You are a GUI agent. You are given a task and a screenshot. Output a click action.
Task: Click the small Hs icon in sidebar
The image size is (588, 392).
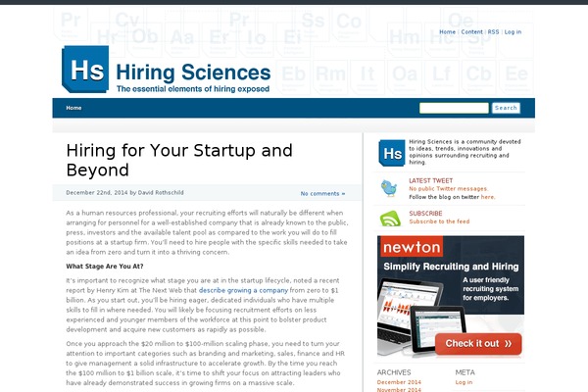(391, 153)
